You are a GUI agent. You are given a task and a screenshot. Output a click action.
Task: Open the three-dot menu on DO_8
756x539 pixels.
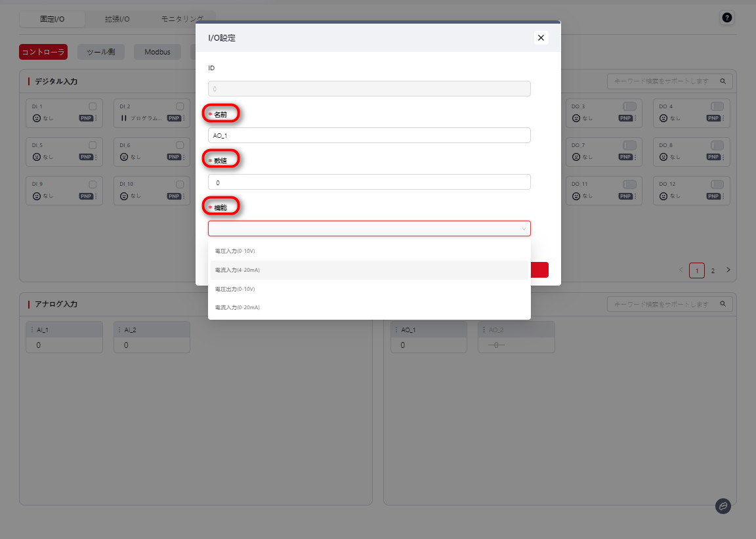[724, 157]
